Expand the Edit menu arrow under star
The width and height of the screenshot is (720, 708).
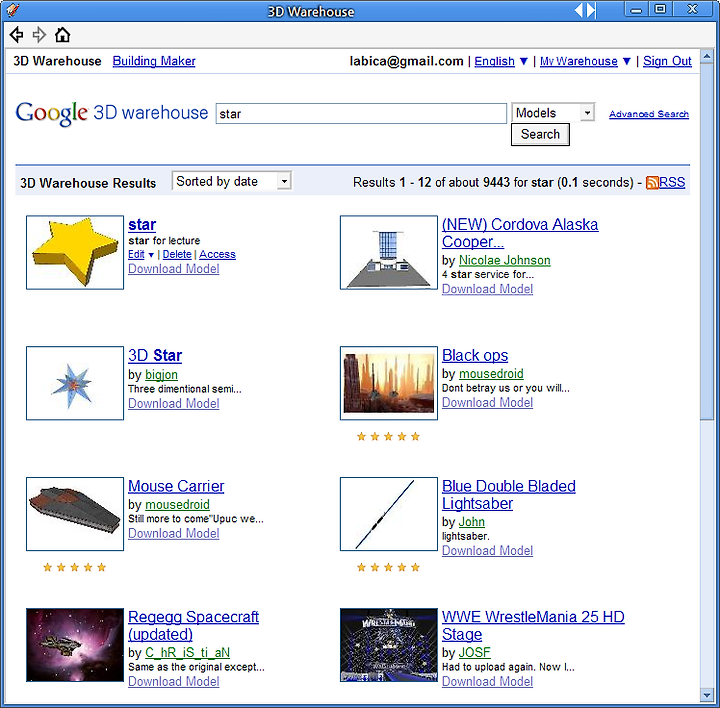(x=151, y=255)
